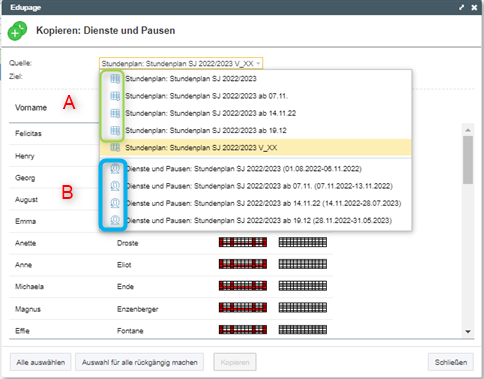Screen dimensions: 484x379
Task: Select 'Dienste und Pausen ab 14.11.22' option
Action: click(255, 203)
